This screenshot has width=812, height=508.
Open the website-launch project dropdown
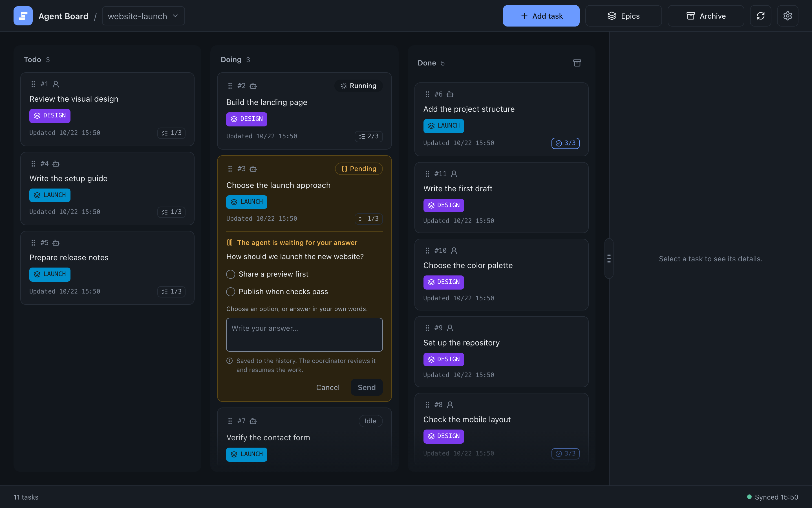pyautogui.click(x=143, y=16)
